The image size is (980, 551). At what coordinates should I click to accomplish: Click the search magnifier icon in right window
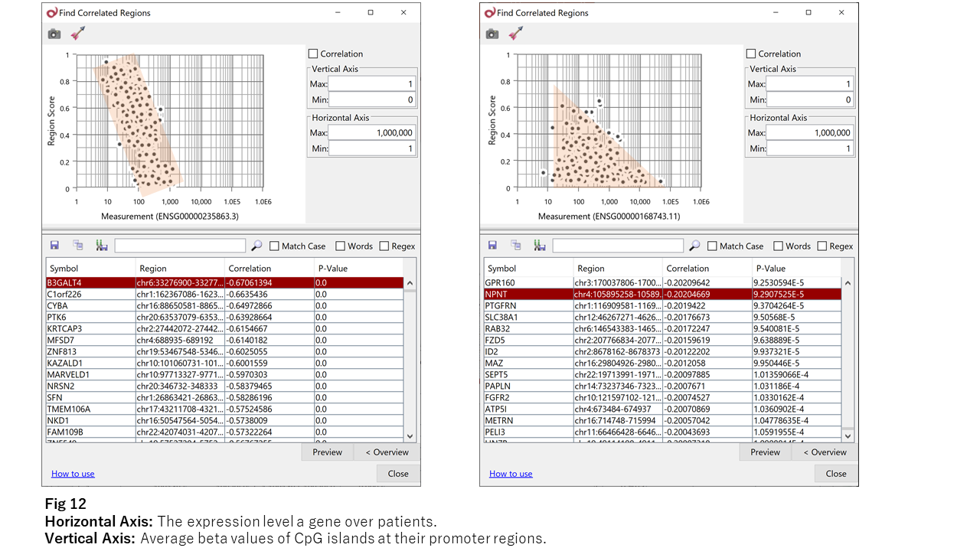pos(694,246)
